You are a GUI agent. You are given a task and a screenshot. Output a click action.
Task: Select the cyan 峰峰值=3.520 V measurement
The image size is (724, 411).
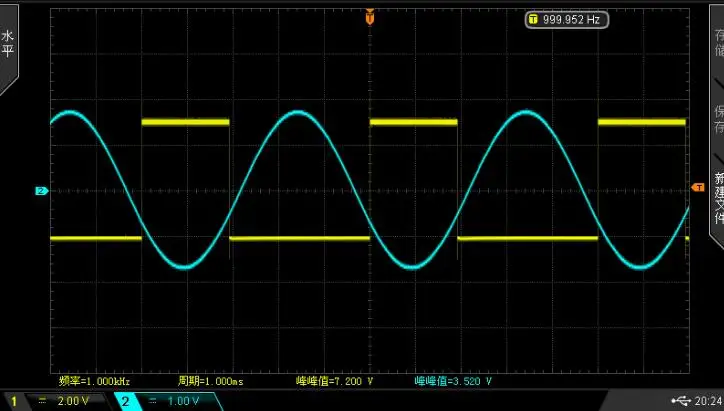pos(453,381)
